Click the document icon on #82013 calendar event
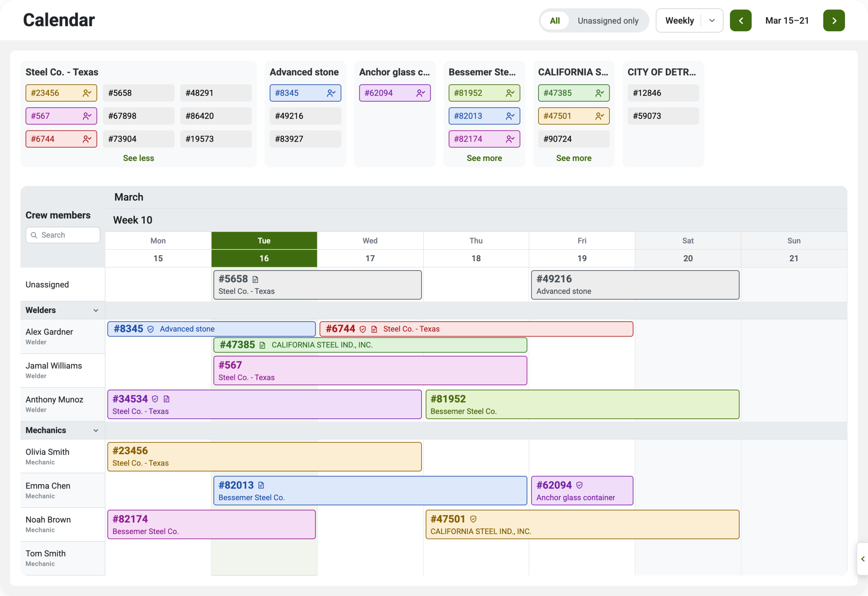868x596 pixels. click(261, 485)
